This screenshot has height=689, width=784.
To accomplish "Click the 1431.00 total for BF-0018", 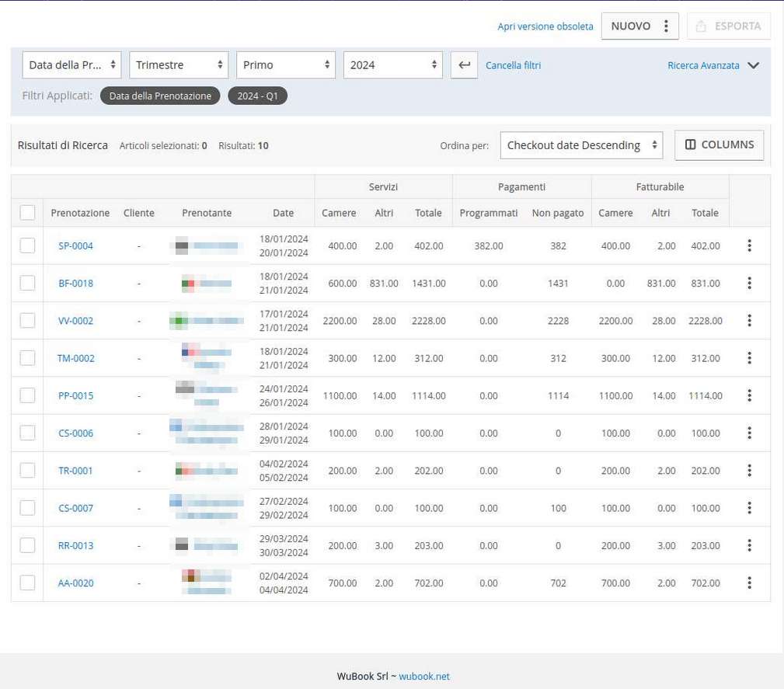I will click(428, 284).
